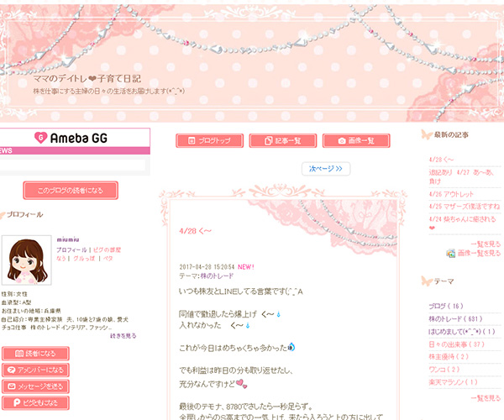The height and width of the screenshot is (420, 504).
Task: Open the 記事一覧 article list
Action: coord(282,141)
